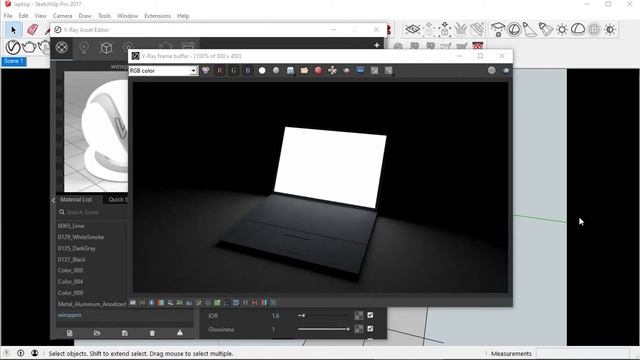Click the teapot render icon in frame buffer
The width and height of the screenshot is (640, 360).
point(347,71)
